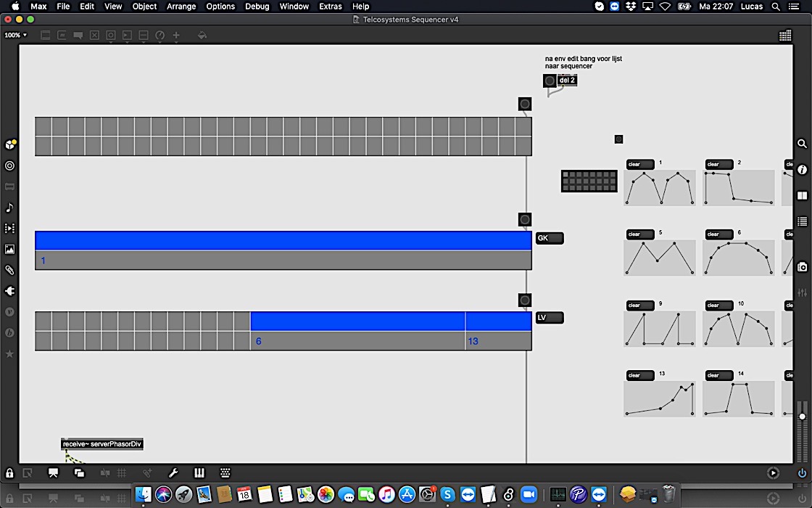Click the wrench debugging icon
This screenshot has height=508, width=812.
173,473
